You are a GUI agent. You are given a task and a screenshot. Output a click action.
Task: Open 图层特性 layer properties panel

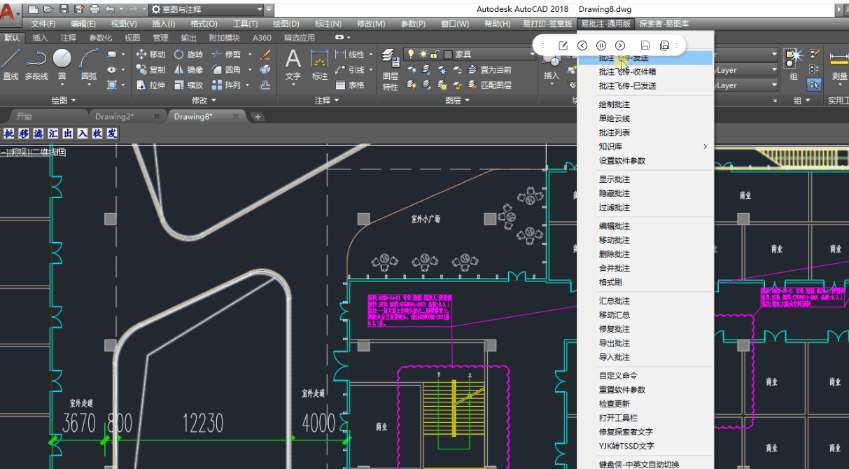click(390, 63)
